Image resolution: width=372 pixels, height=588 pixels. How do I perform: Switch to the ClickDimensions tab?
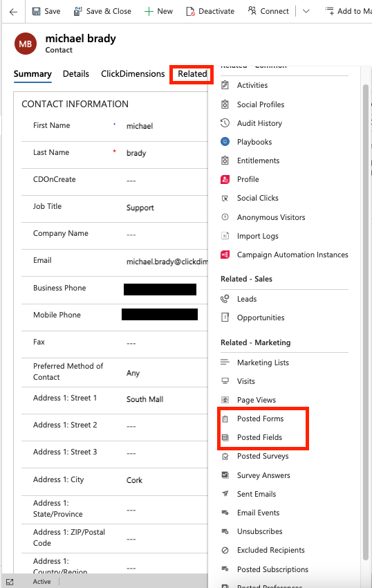coord(133,74)
